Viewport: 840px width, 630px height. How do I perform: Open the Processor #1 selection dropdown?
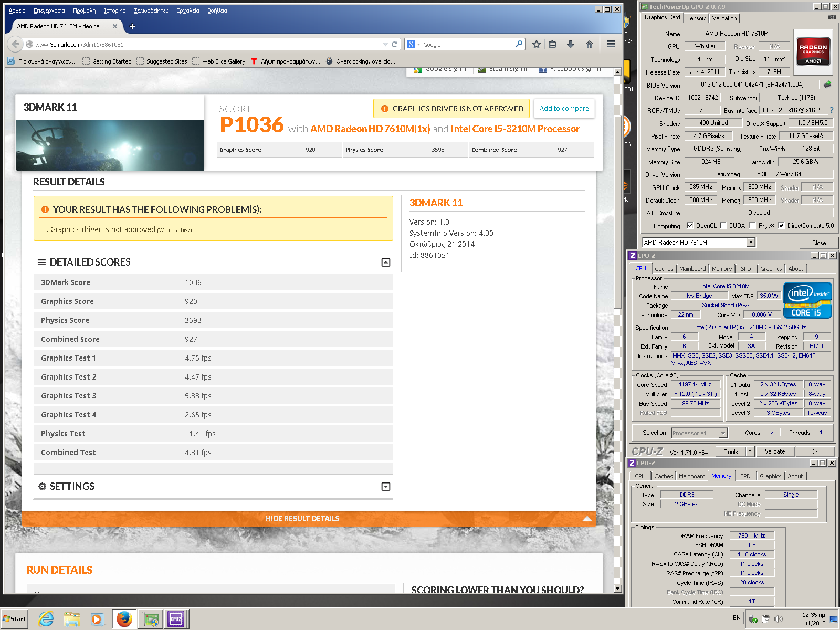(723, 433)
